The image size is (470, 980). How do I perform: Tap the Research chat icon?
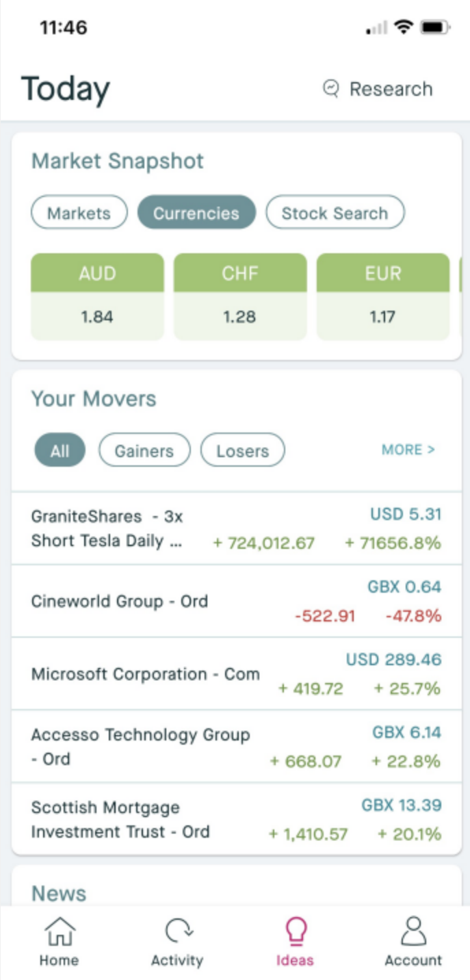[x=331, y=89]
